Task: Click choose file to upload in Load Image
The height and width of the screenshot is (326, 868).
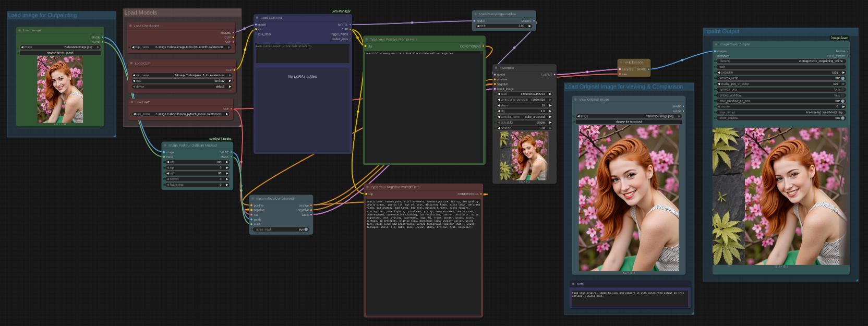Action: 60,53
